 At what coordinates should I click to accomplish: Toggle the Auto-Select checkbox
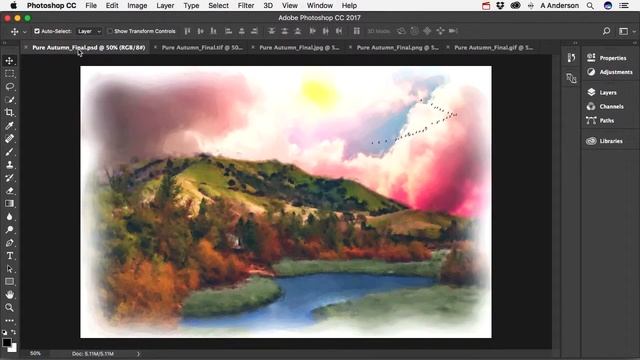click(x=37, y=31)
